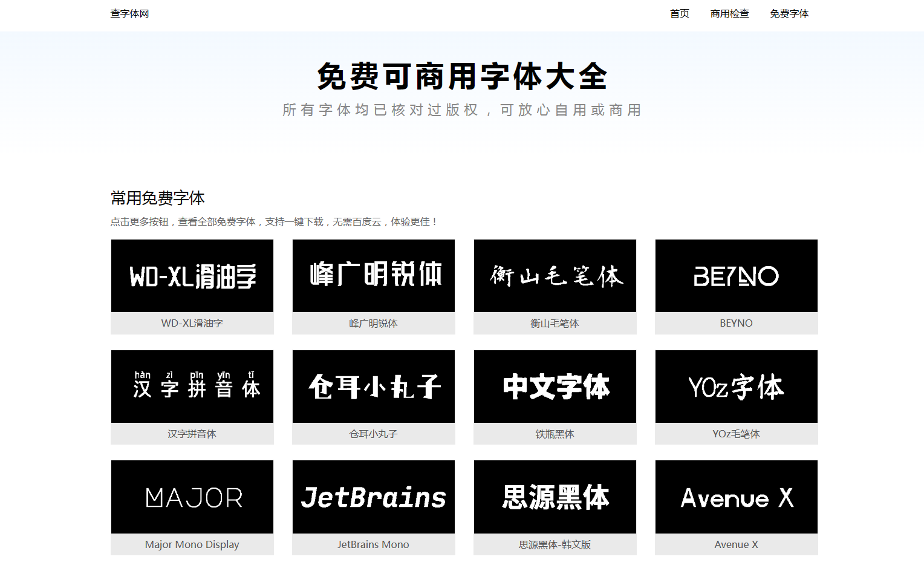Open the 中文字体 铁瓶黑体 preview image

point(555,387)
